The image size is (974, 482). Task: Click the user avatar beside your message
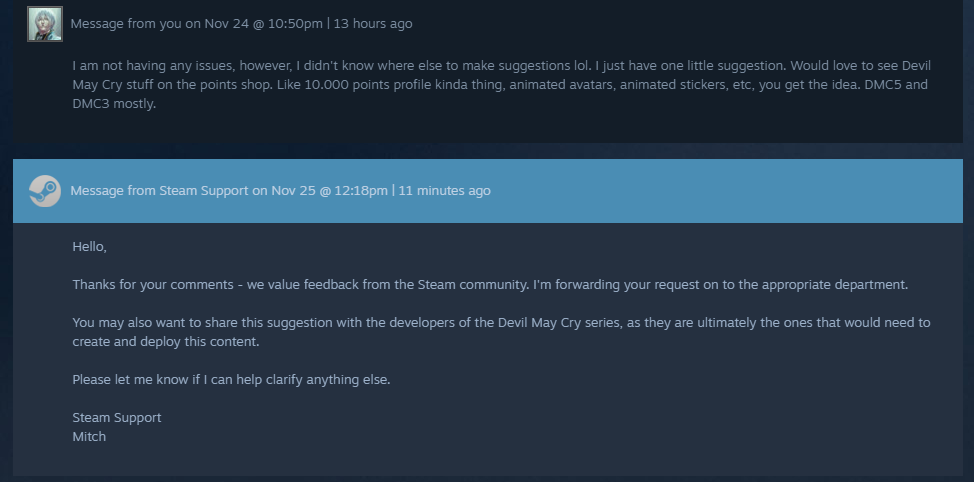(x=45, y=24)
